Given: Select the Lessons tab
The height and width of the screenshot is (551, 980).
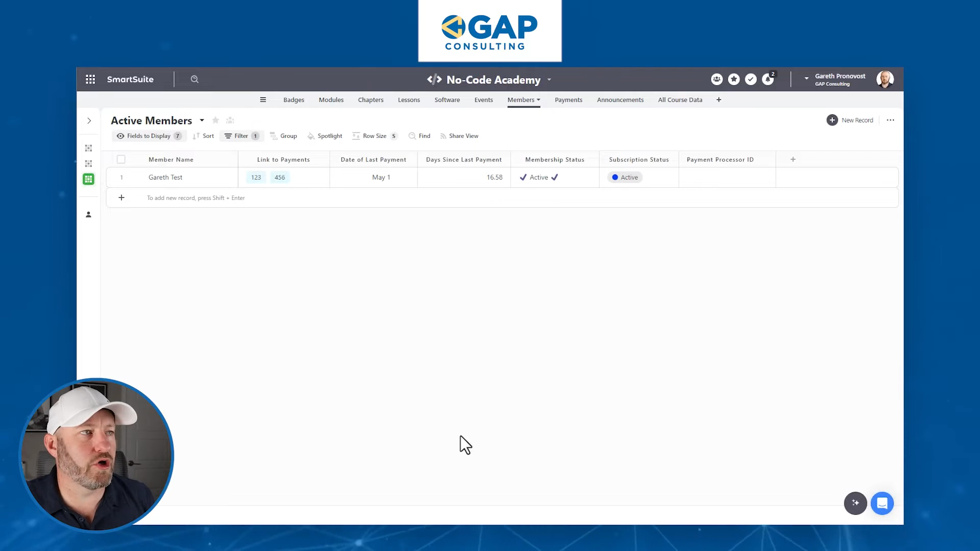Looking at the screenshot, I should coord(409,99).
